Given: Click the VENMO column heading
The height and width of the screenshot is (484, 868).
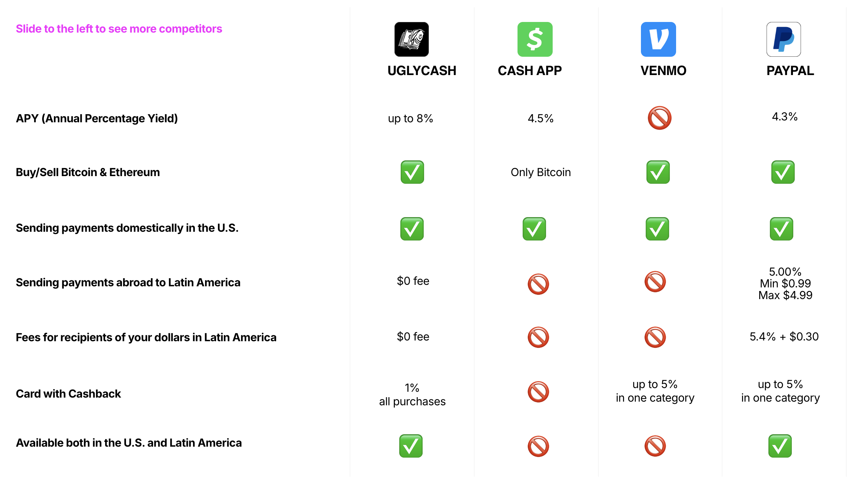Looking at the screenshot, I should 663,71.
